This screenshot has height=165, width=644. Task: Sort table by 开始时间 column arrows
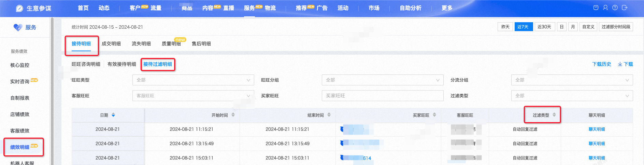(233, 115)
